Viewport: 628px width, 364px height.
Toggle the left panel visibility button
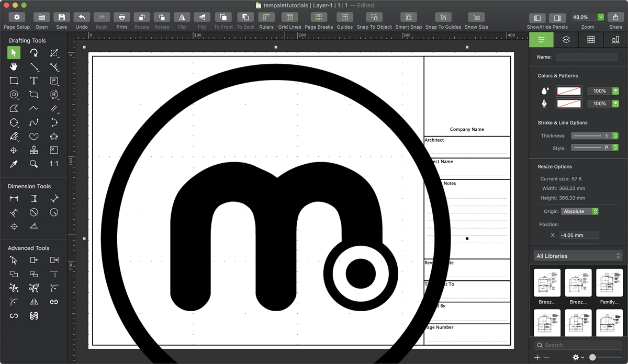(x=537, y=18)
